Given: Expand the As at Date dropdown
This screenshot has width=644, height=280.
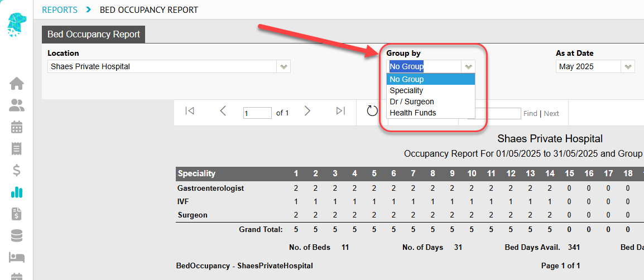Looking at the screenshot, I should [x=628, y=66].
